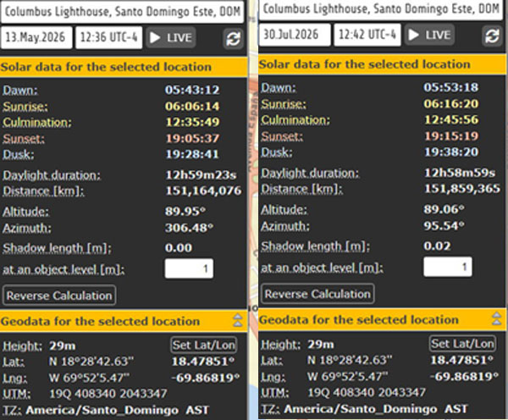Viewport: 508px width, 420px height.
Task: Click TZ label in left Geodata section
Action: (12, 411)
